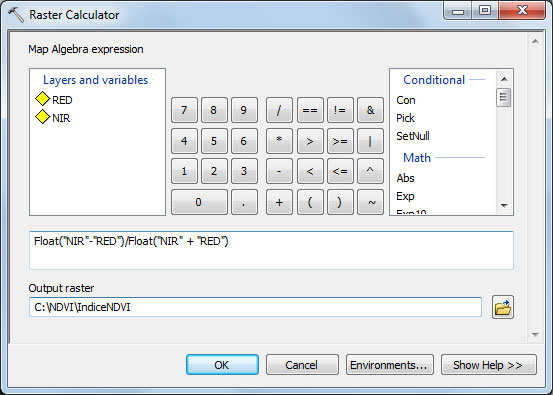Insert a decimal point
Screen dimensions: 553x395
(x=244, y=202)
